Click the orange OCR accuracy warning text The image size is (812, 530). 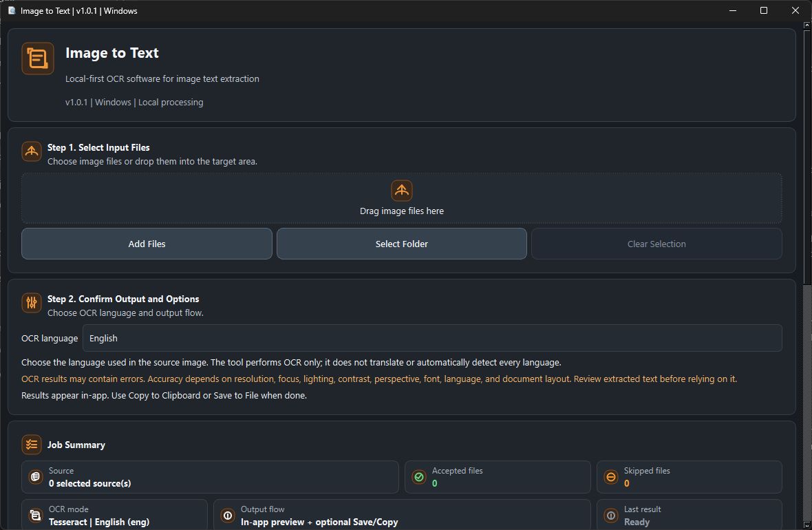(x=379, y=379)
